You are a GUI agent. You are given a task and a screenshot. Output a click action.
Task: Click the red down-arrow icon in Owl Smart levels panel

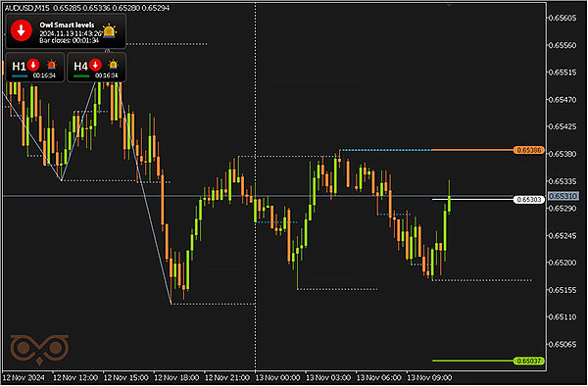22,30
